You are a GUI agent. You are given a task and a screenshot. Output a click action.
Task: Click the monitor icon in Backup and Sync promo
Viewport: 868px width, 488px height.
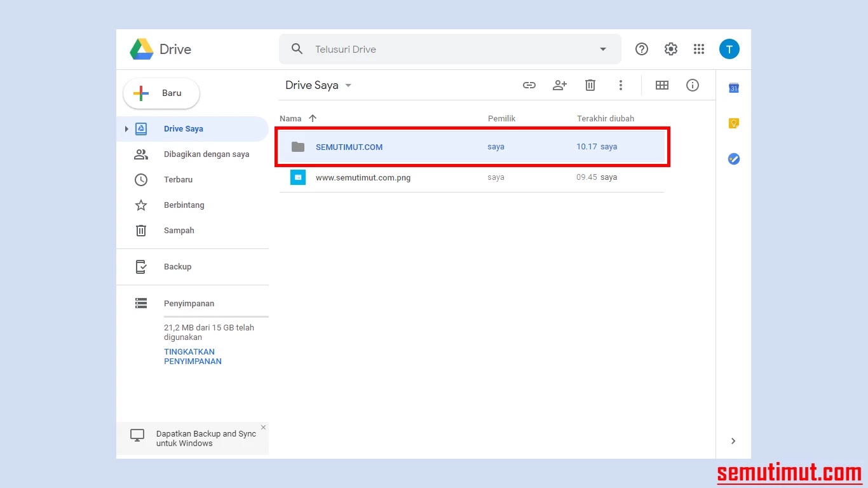point(137,435)
